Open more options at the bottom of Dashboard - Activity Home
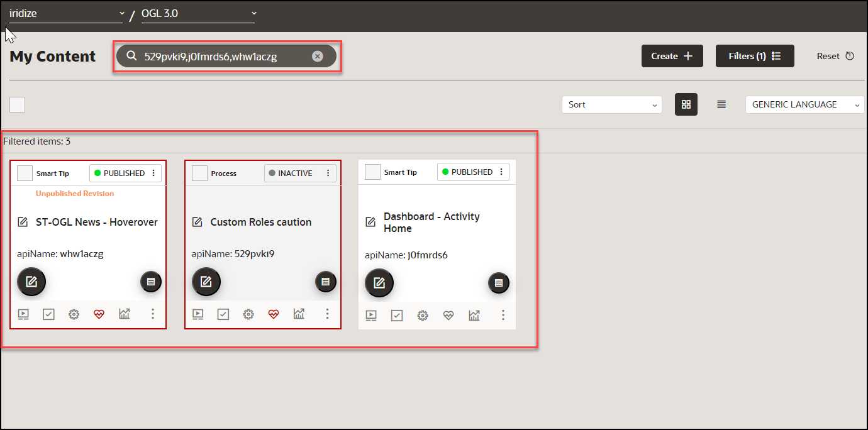868x430 pixels. point(502,315)
